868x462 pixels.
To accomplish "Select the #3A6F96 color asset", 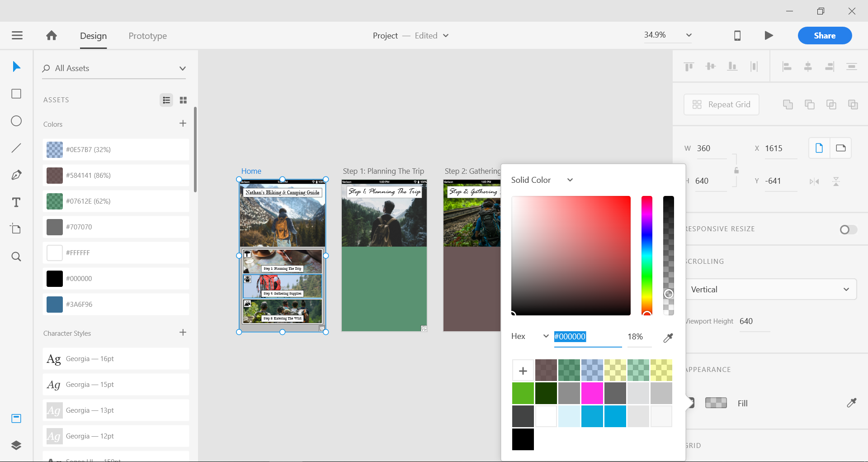I will click(116, 305).
